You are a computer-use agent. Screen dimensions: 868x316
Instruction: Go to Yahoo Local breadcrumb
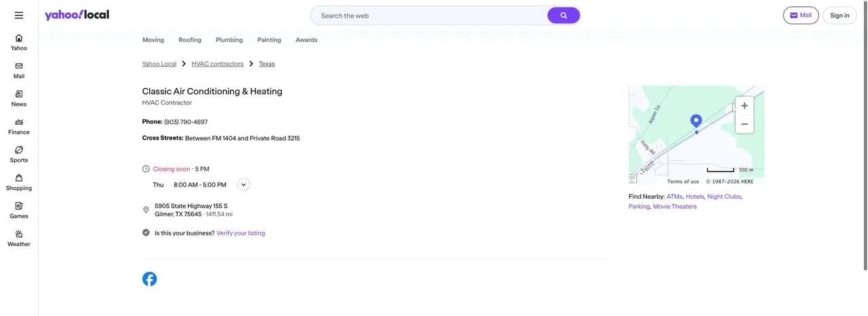tap(159, 64)
